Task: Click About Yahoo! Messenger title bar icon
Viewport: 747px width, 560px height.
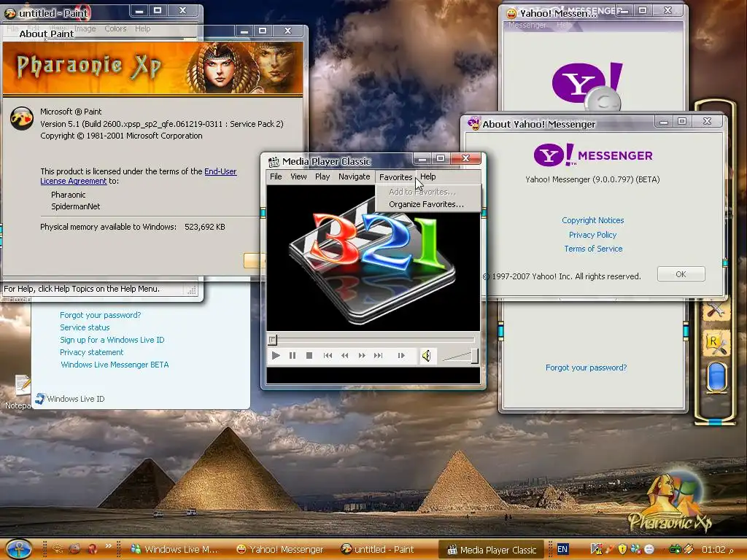Action: pos(474,124)
